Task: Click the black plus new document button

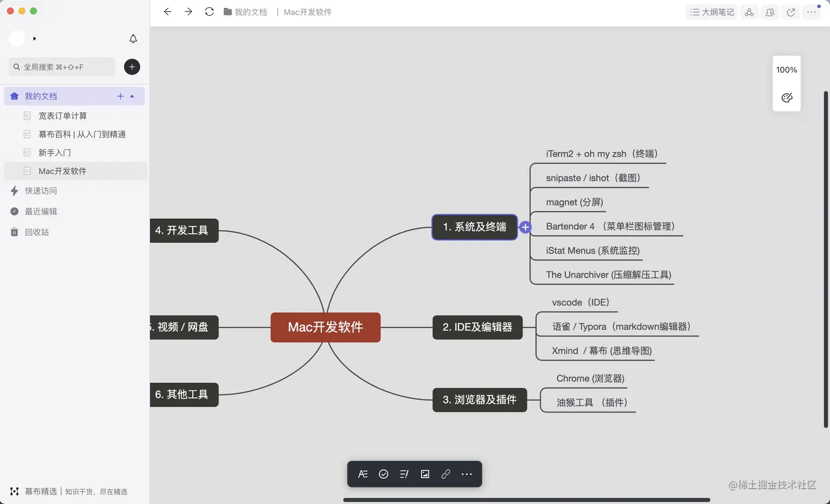Action: pyautogui.click(x=132, y=67)
